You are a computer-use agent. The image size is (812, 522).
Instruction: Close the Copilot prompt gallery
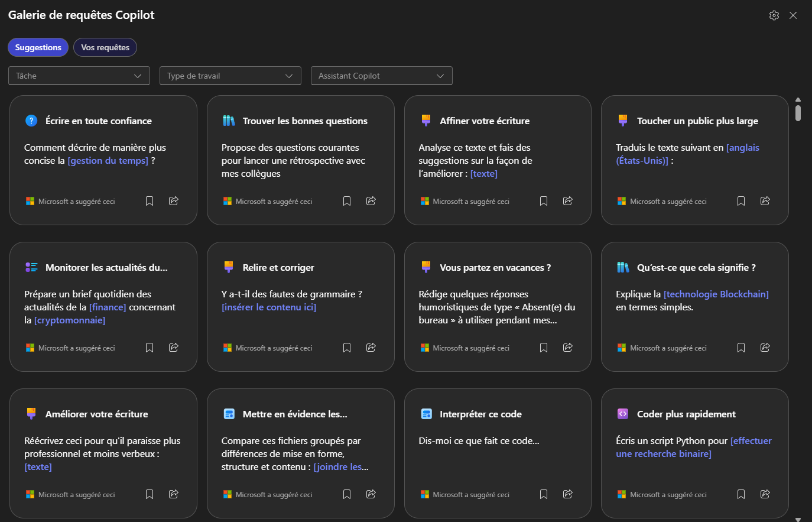coord(793,15)
